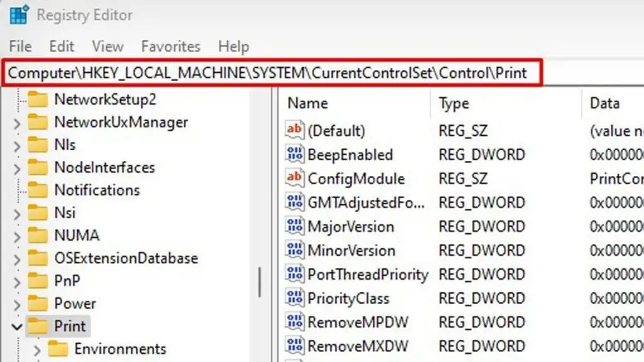
Task: Click the RemoveMPDW DWORD icon
Action: pyautogui.click(x=295, y=322)
